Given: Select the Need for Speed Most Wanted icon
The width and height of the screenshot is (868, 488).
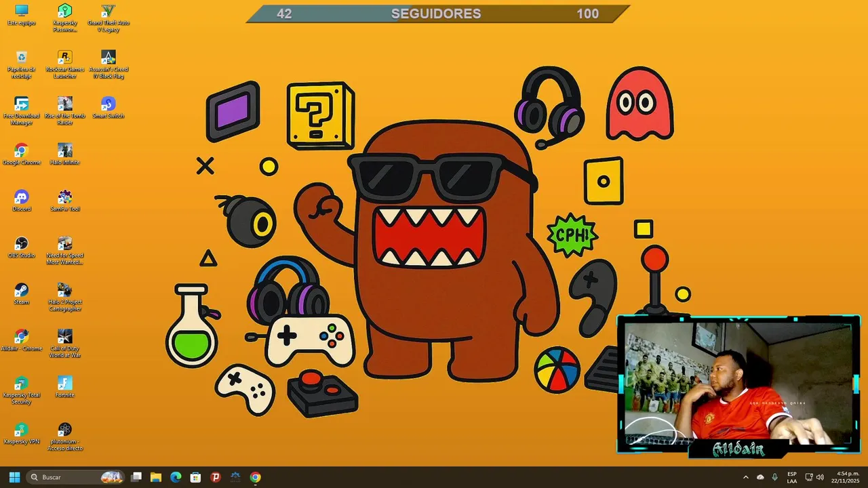Looking at the screenshot, I should point(65,251).
